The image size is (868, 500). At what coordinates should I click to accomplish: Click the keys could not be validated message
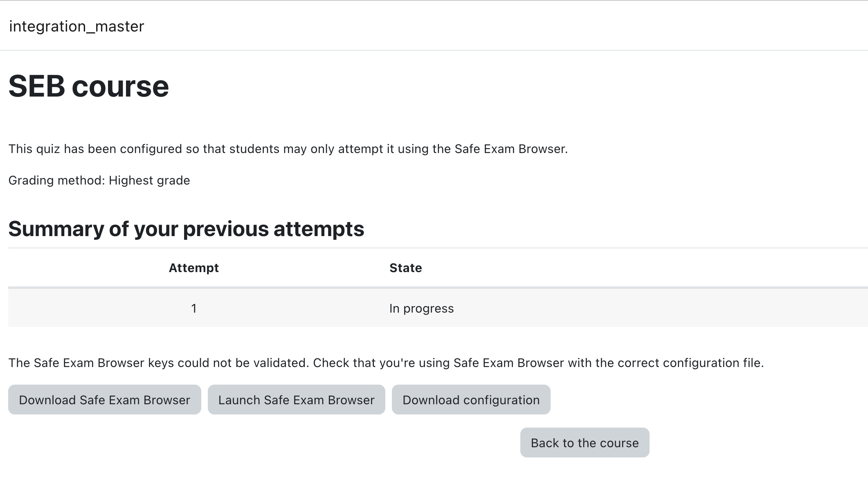[x=386, y=363]
